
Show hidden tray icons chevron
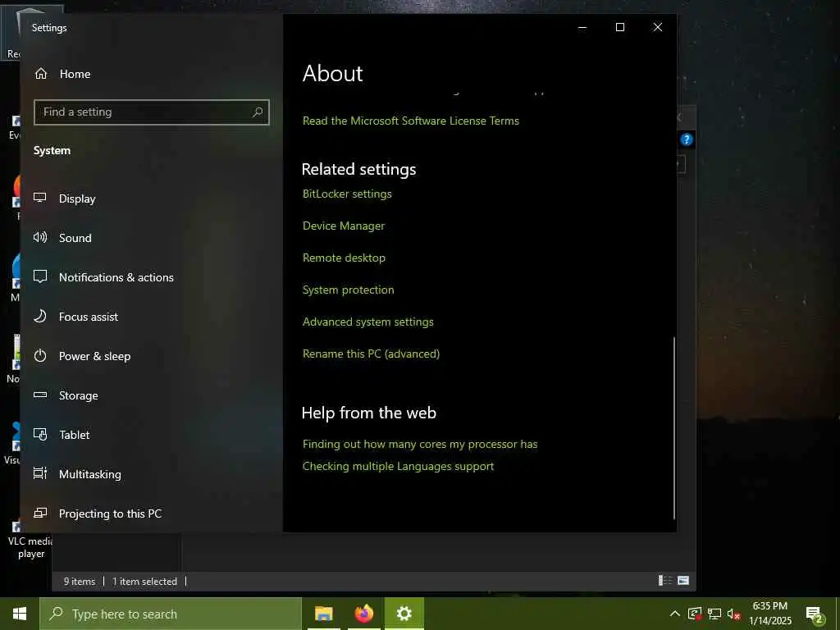pyautogui.click(x=675, y=614)
